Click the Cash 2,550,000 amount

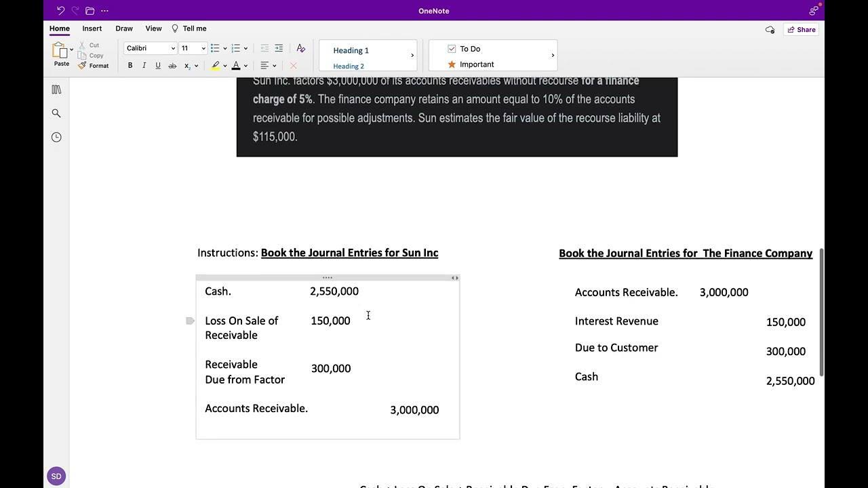(334, 291)
